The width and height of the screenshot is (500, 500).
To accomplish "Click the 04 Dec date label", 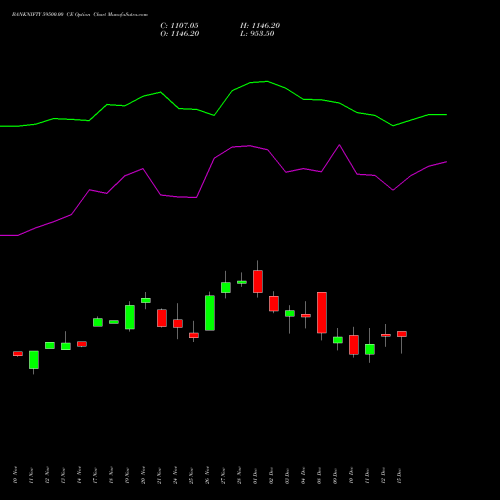I will pos(303,475).
